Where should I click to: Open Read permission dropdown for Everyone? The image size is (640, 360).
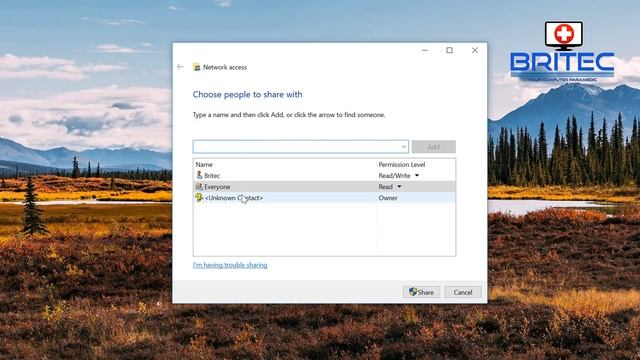(x=399, y=187)
